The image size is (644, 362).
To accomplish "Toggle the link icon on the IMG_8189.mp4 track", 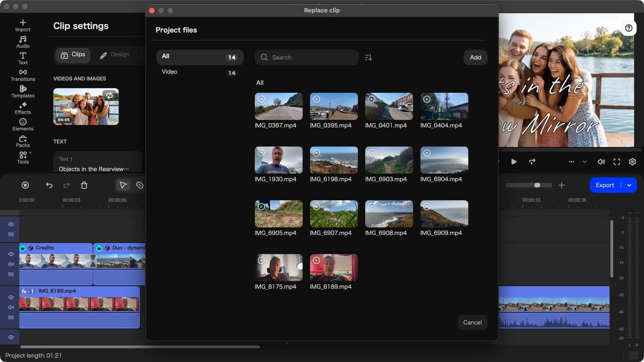I will click(11, 317).
